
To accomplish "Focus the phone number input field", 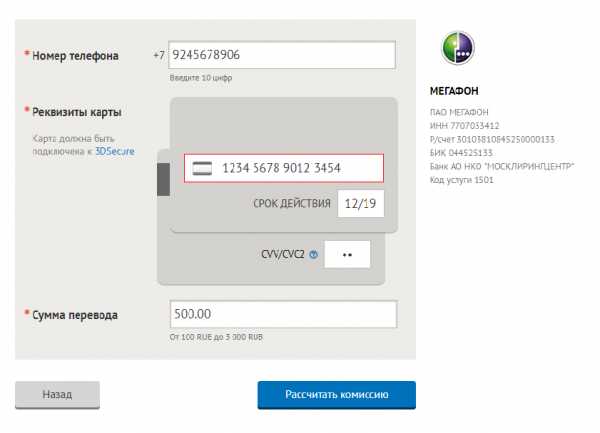I will click(282, 55).
